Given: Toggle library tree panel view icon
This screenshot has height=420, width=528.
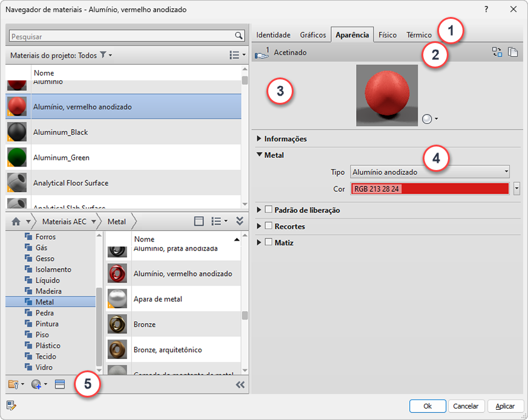Looking at the screenshot, I should [199, 221].
